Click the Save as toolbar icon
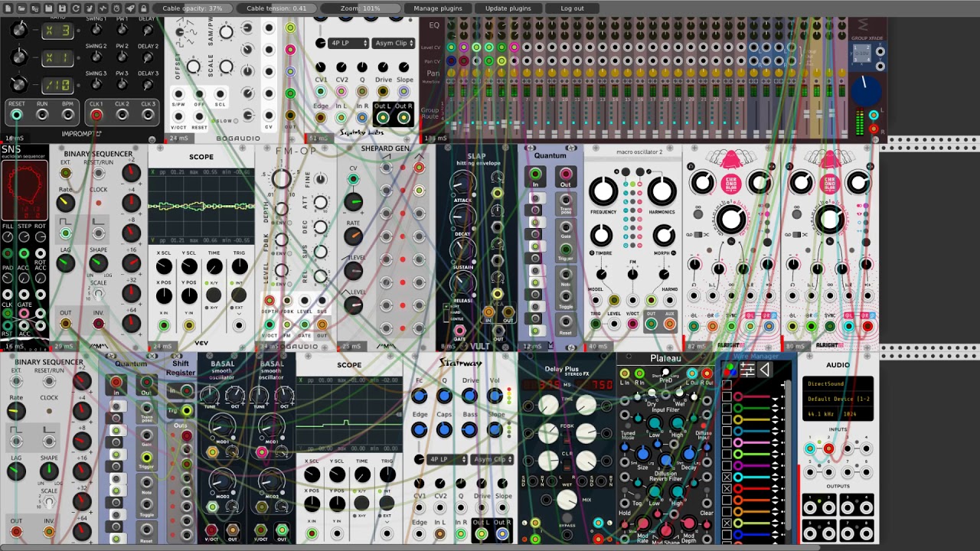The width and height of the screenshot is (980, 551). coord(62,8)
